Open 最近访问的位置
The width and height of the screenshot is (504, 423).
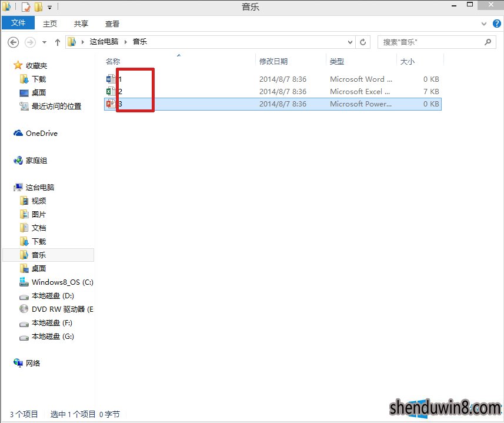coord(50,106)
